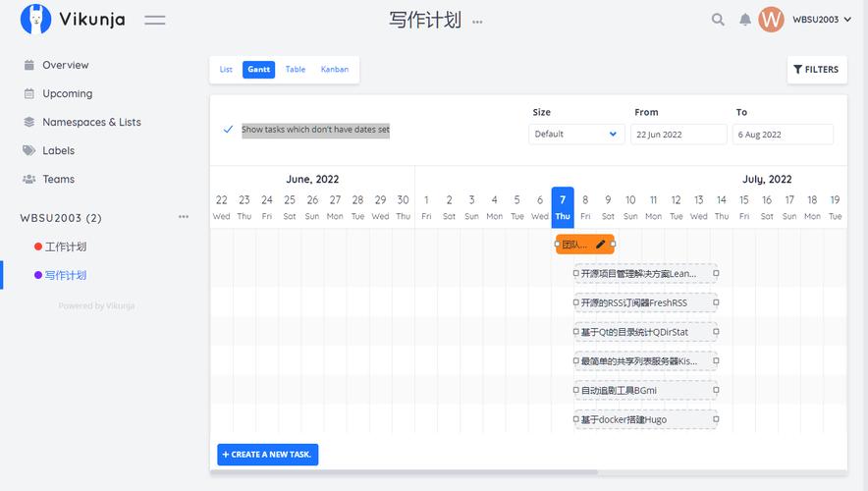Click purple color dot of 写作计划
868x491 pixels.
click(x=38, y=275)
